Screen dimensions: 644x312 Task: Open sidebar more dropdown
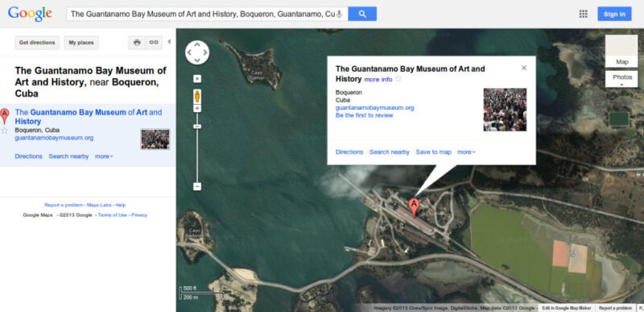(104, 156)
